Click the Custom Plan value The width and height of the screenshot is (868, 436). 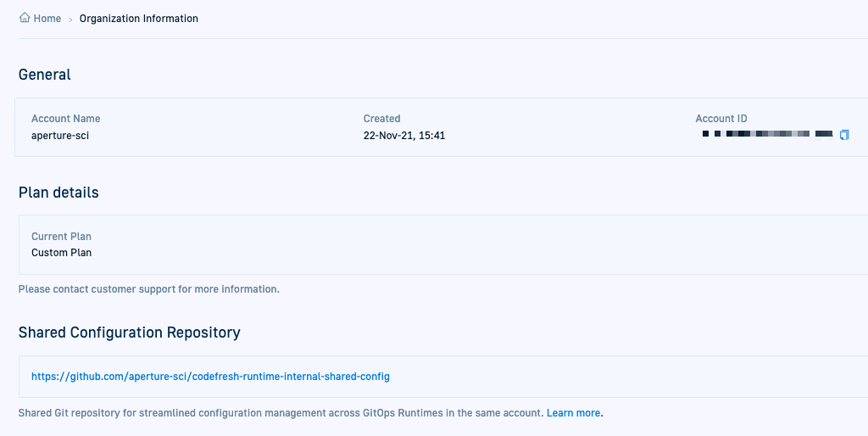pyautogui.click(x=61, y=253)
